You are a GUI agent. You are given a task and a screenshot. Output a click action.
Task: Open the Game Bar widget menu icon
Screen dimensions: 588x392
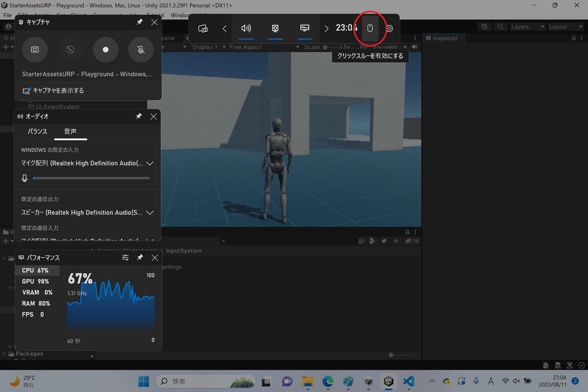point(203,28)
